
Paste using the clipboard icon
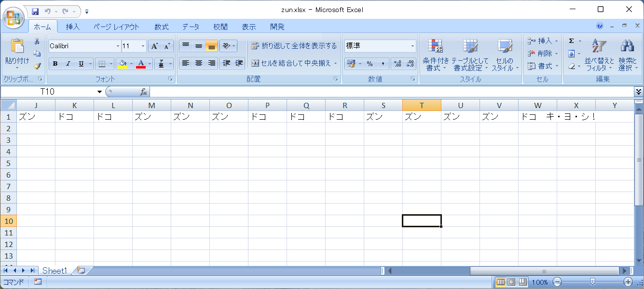(17, 46)
